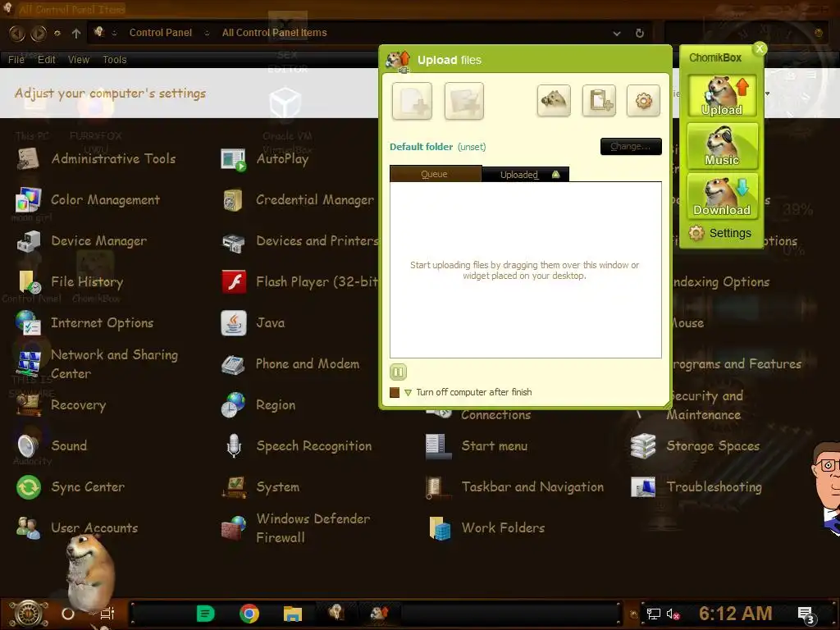Expand turn off computer options arrow
The width and height of the screenshot is (840, 630).
pyautogui.click(x=409, y=393)
